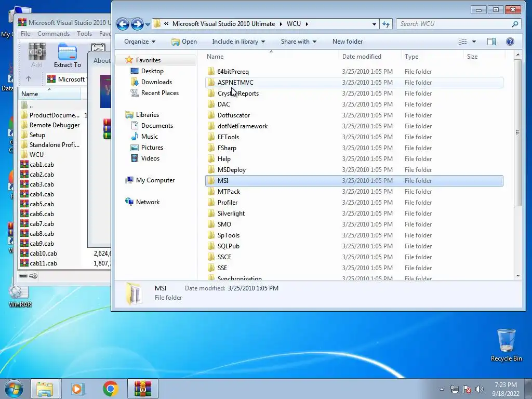Viewport: 532px width, 399px height.
Task: Open the Organize menu
Action: [140, 42]
